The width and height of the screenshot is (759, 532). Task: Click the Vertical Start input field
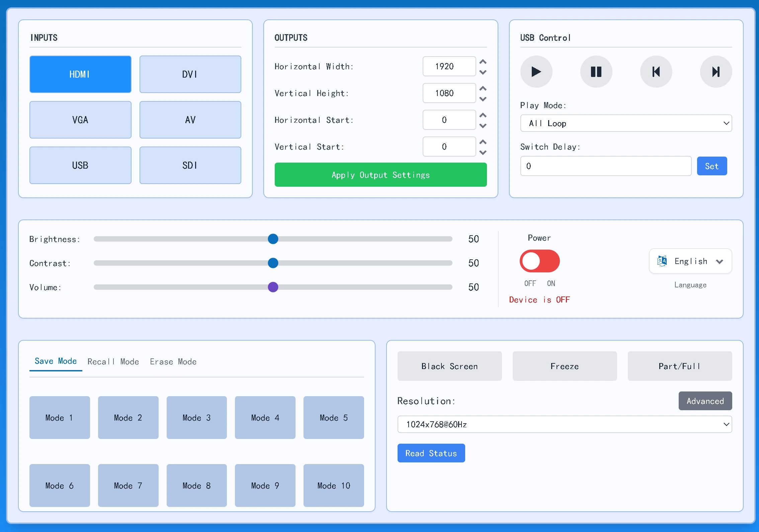pyautogui.click(x=449, y=147)
